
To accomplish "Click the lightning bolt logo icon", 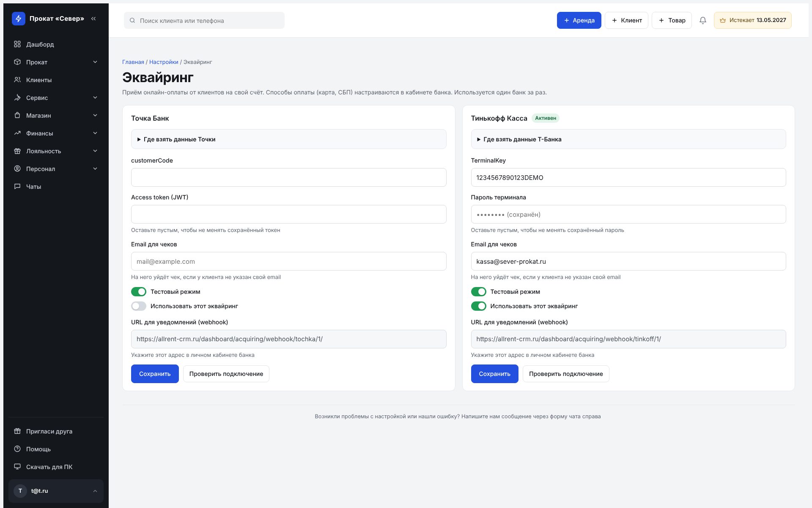I will pos(19,19).
